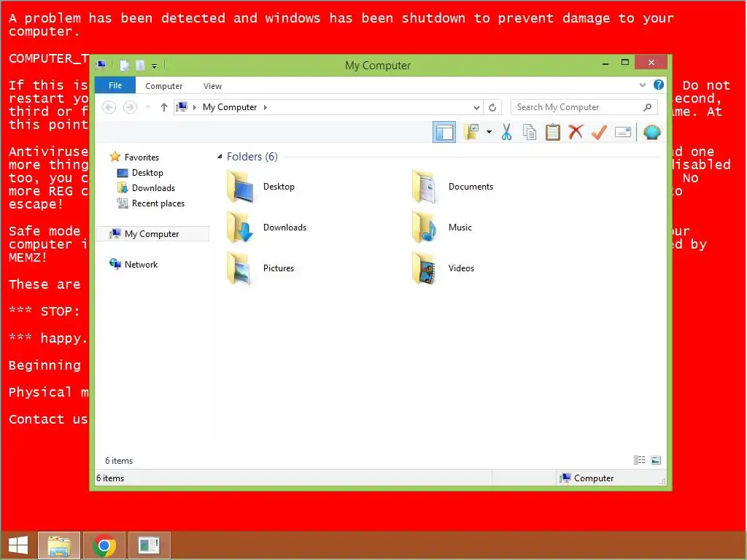This screenshot has height=560, width=747.
Task: Expand the ribbon with the chevron
Action: click(x=642, y=85)
